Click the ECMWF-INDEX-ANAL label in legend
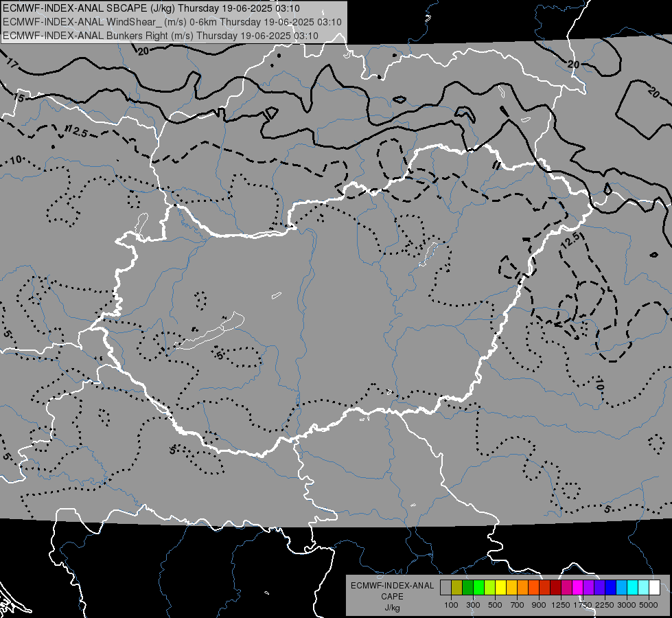Viewport: 672px width, 618px height. tap(392, 586)
